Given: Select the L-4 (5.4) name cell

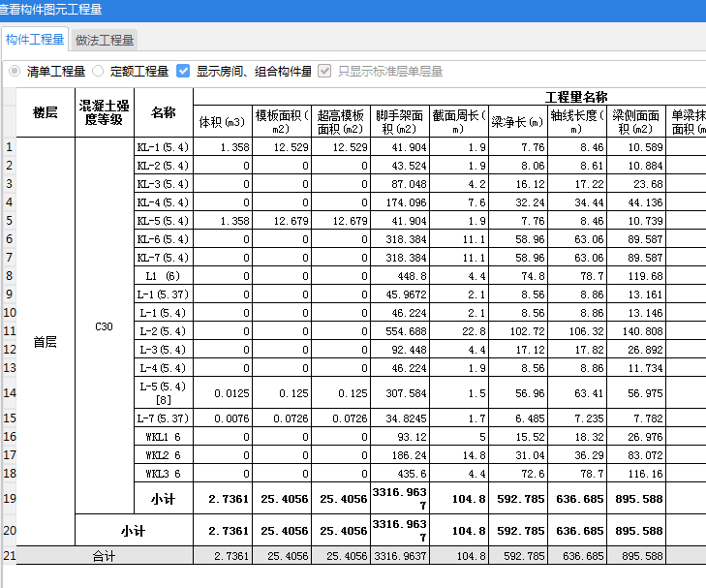Looking at the screenshot, I should point(164,368).
